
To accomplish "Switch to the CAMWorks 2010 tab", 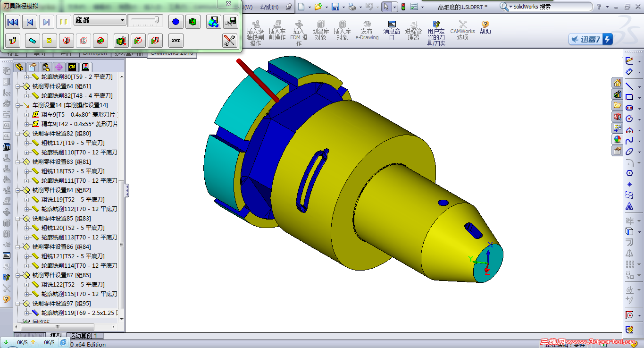I will point(172,53).
